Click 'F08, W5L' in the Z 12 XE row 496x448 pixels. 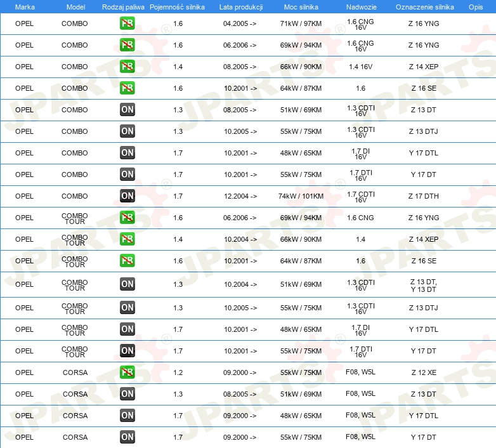pyautogui.click(x=361, y=372)
